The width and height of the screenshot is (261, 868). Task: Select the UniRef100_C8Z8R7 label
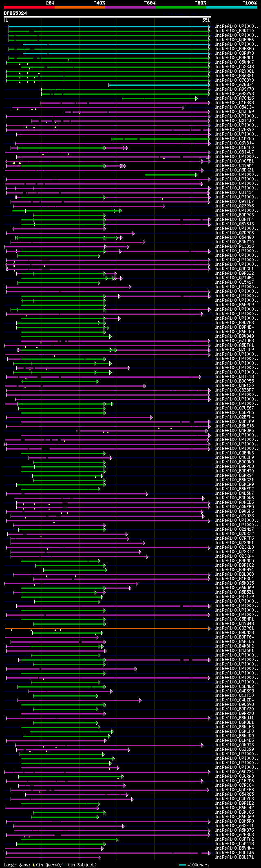point(234,390)
